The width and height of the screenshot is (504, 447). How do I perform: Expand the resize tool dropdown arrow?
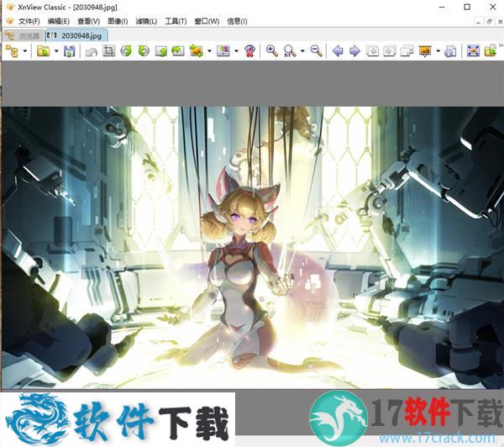(x=209, y=51)
